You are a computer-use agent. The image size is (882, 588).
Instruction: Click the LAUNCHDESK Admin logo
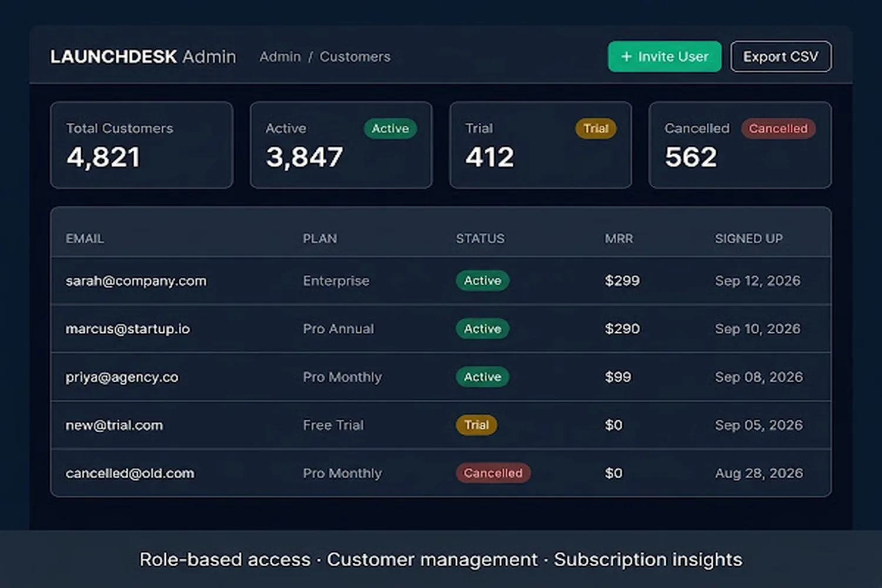click(x=143, y=56)
